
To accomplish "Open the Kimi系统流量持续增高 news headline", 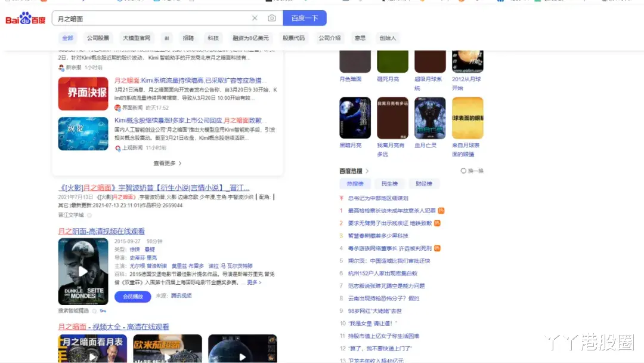I will click(x=191, y=81).
